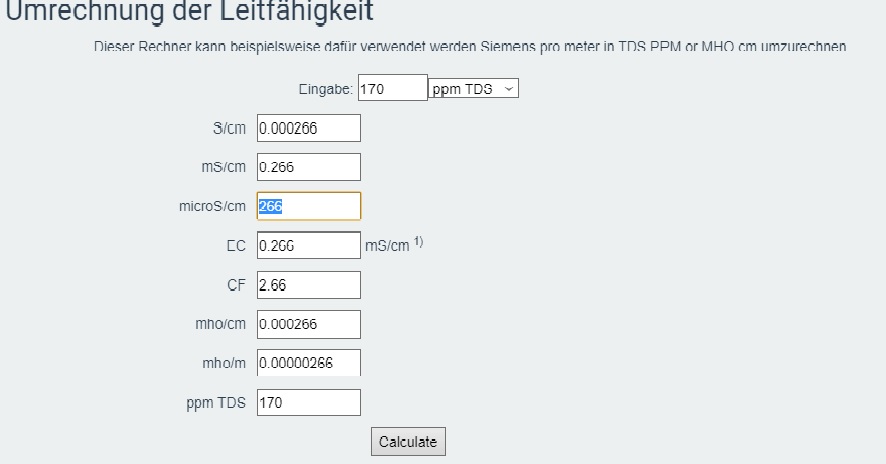Click the footnote 1) marker beside EC
The width and height of the screenshot is (886, 464).
[x=419, y=241]
